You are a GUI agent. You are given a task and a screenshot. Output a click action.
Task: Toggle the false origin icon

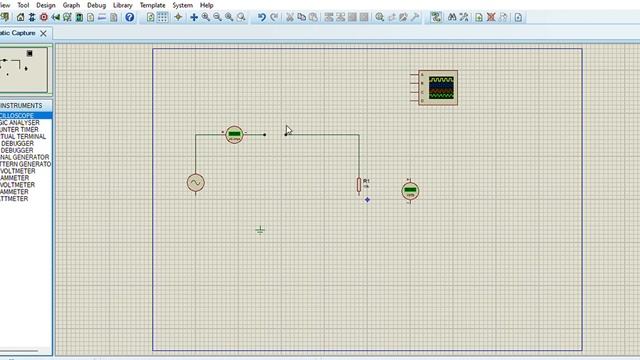click(178, 17)
